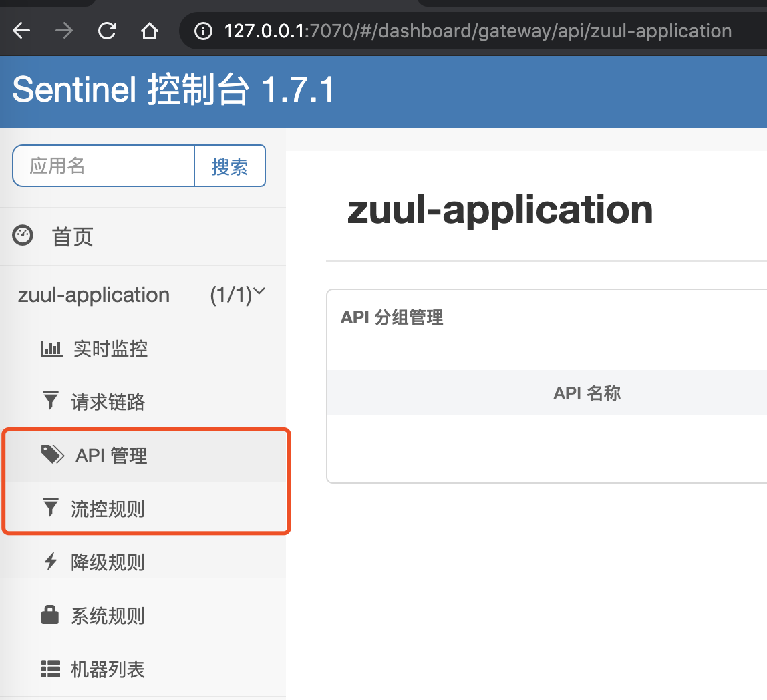Click the gauge icon beside 首页

click(22, 235)
